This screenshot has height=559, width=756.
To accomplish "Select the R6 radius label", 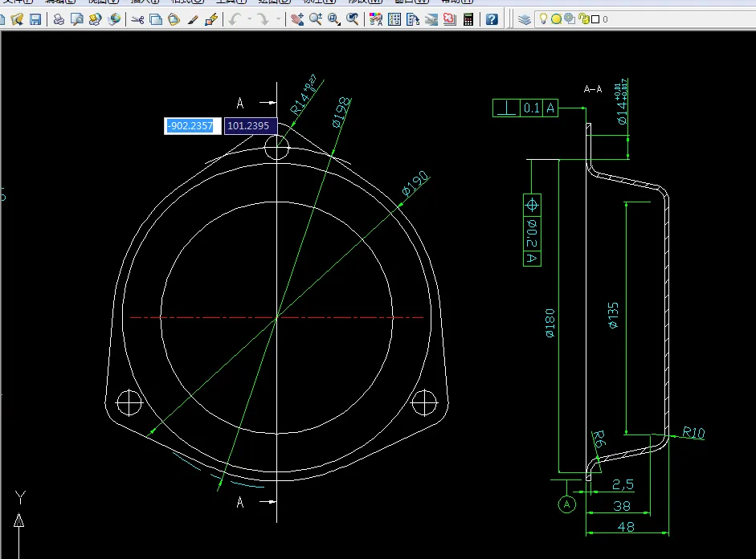I will [599, 439].
